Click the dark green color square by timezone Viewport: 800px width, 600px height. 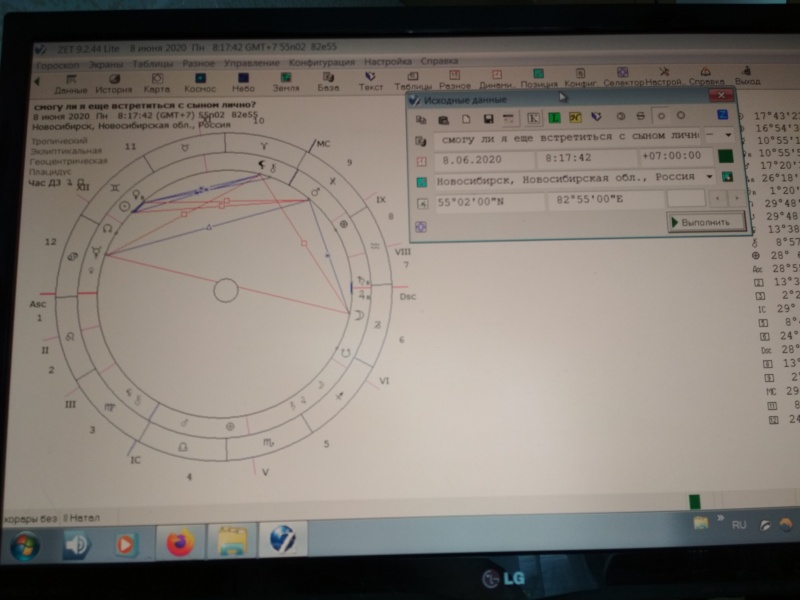point(725,156)
